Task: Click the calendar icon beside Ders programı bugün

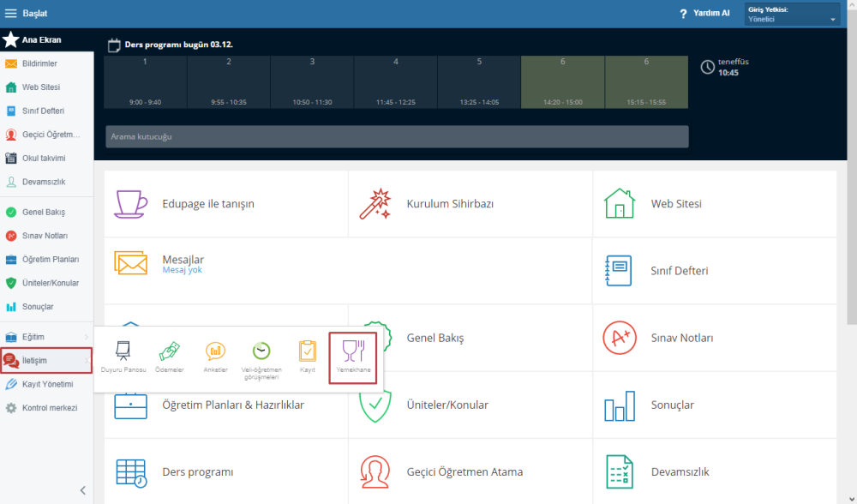Action: [114, 45]
